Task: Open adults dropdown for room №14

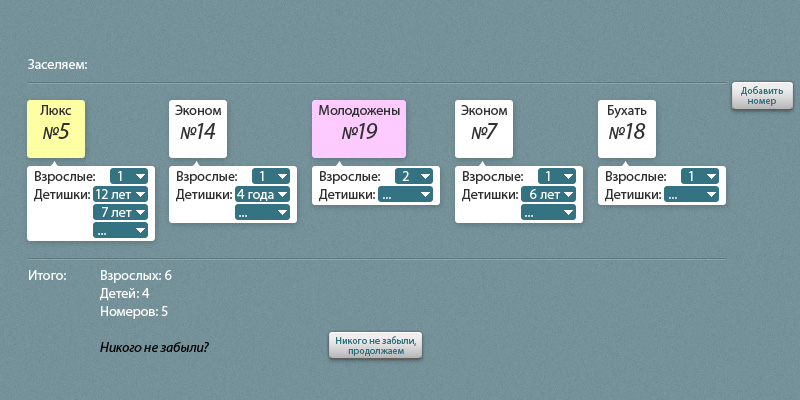Action: [271, 176]
